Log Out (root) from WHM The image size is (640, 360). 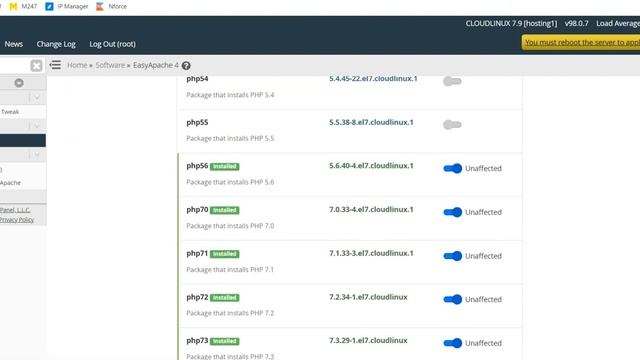(112, 44)
